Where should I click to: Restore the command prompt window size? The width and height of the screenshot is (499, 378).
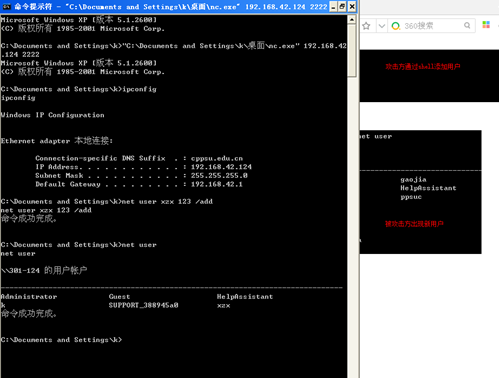coord(342,7)
